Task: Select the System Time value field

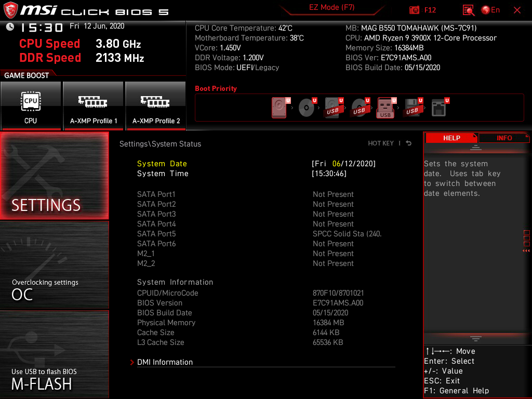Action: [329, 174]
